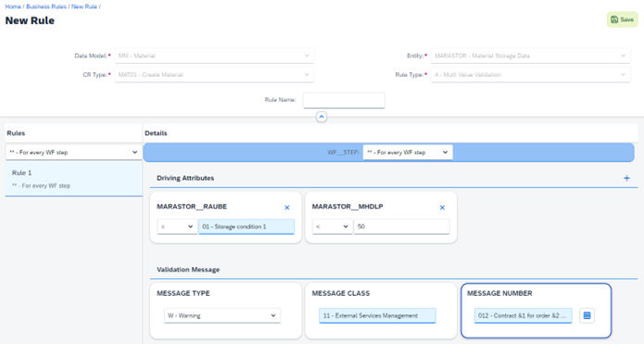
Task: Edit the Storage condition 1 value field
Action: (246, 226)
